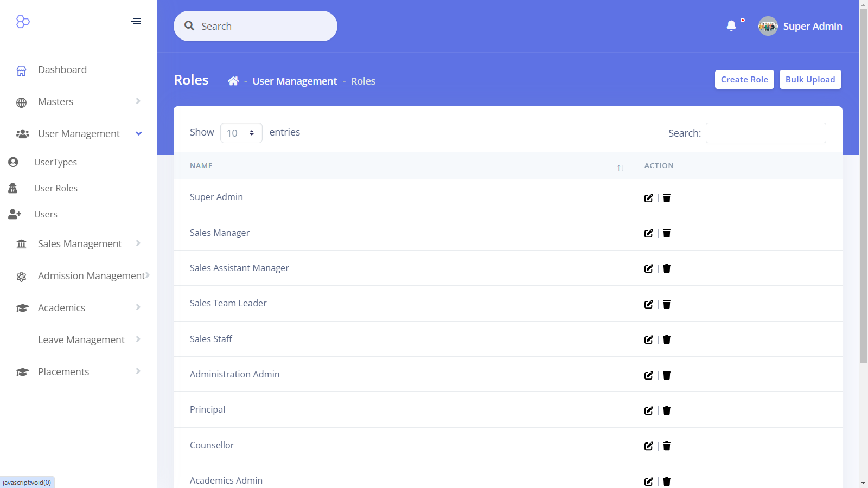The height and width of the screenshot is (488, 868).
Task: Collapse the User Management menu
Action: point(79,134)
